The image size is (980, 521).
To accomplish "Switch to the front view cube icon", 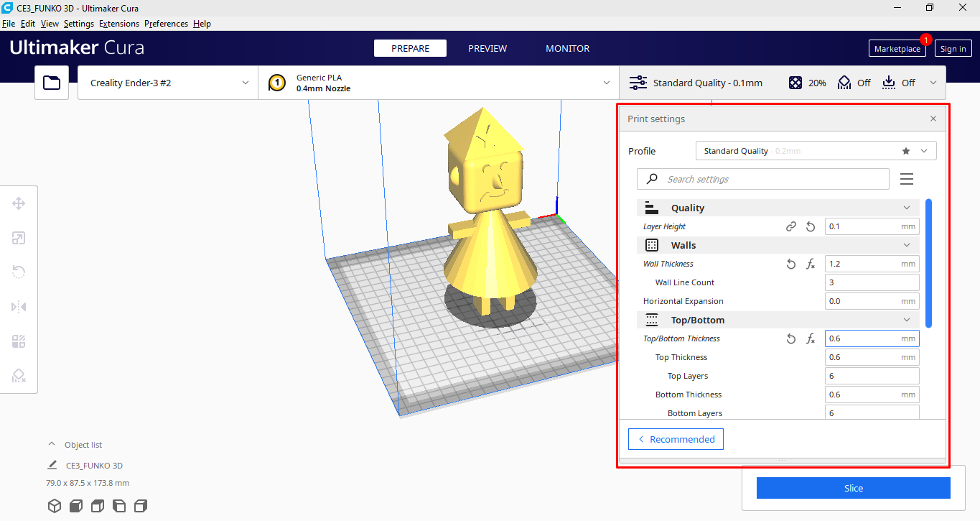I will 76,506.
